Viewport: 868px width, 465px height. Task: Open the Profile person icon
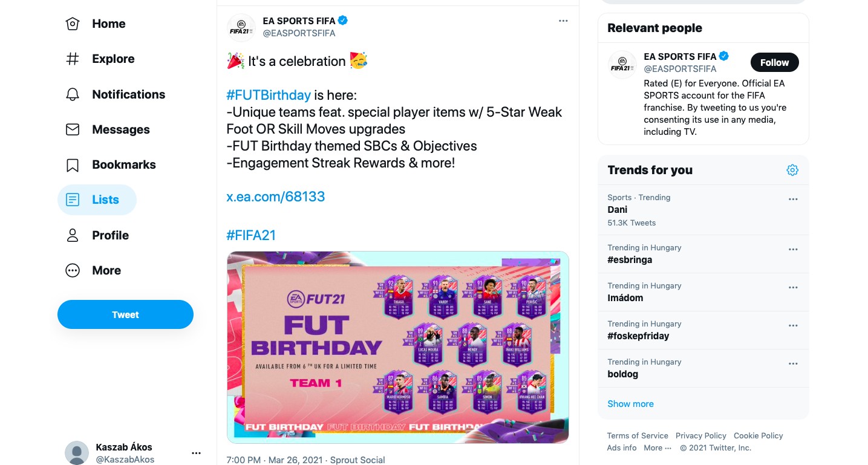(x=73, y=235)
